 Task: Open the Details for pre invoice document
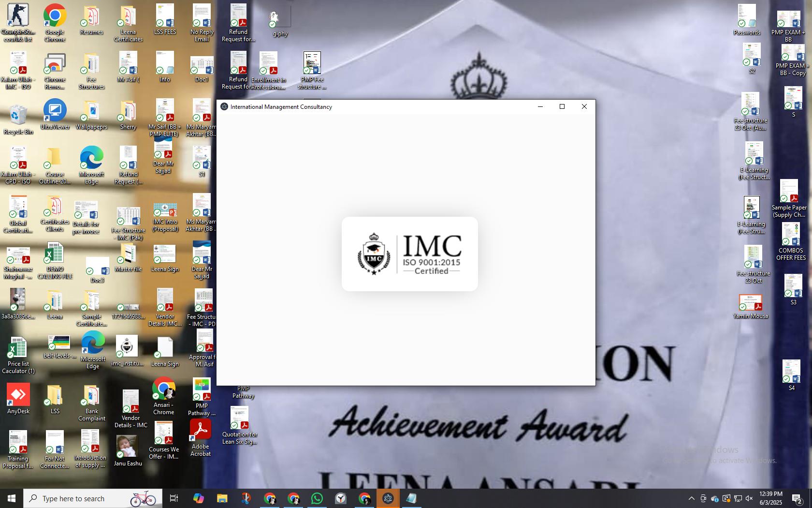point(86,218)
